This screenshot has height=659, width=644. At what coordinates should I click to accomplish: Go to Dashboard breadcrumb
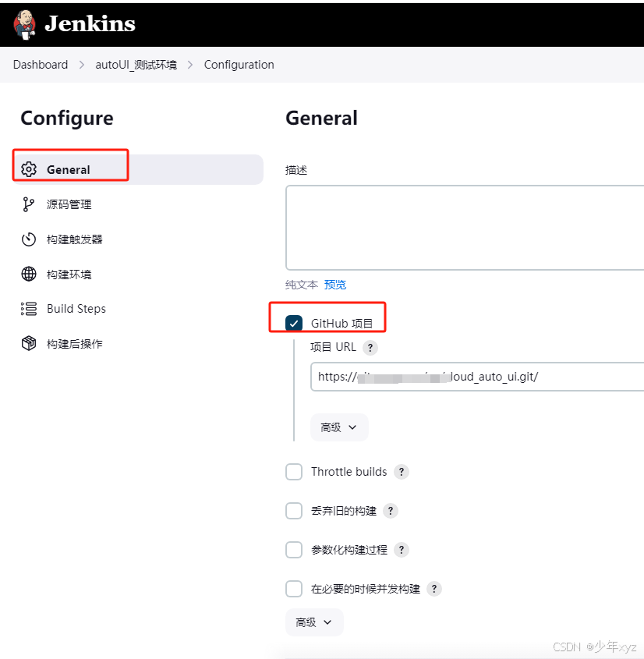[x=41, y=65]
